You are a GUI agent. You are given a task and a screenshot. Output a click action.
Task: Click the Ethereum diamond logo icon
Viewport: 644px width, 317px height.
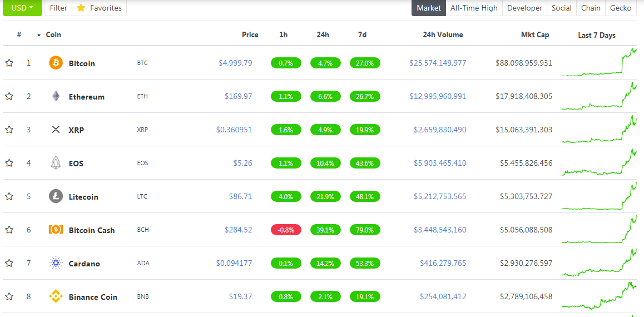[x=56, y=96]
